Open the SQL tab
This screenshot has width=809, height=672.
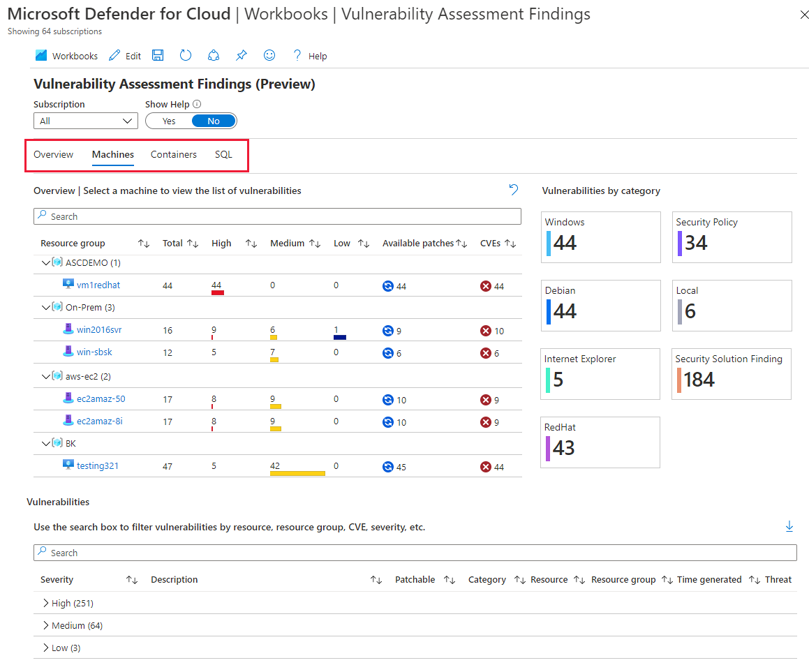223,154
